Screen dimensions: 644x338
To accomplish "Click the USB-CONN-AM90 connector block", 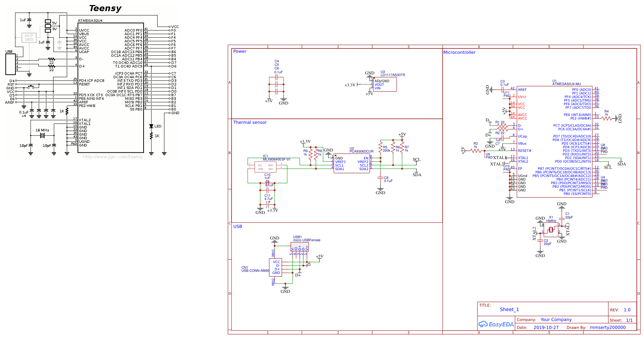I will click(276, 267).
